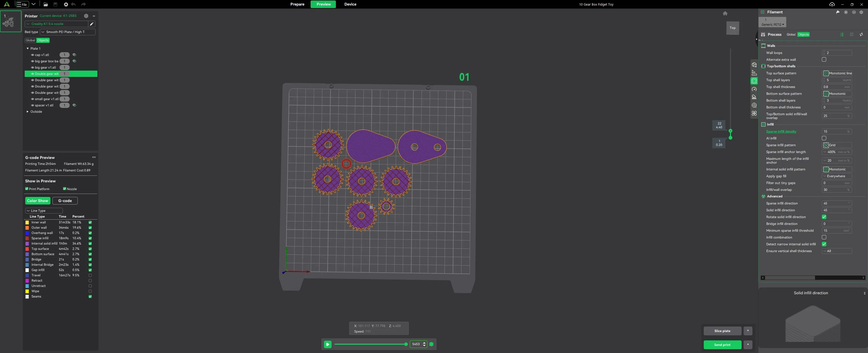Screen dimensions: 868x353
Task: Uncheck Rotate solid infill direction
Action: (x=824, y=217)
